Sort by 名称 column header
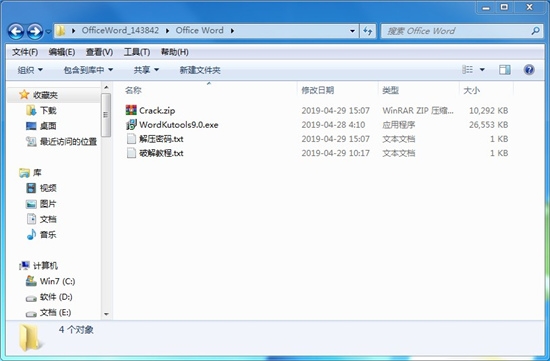The image size is (550, 361). coord(133,91)
